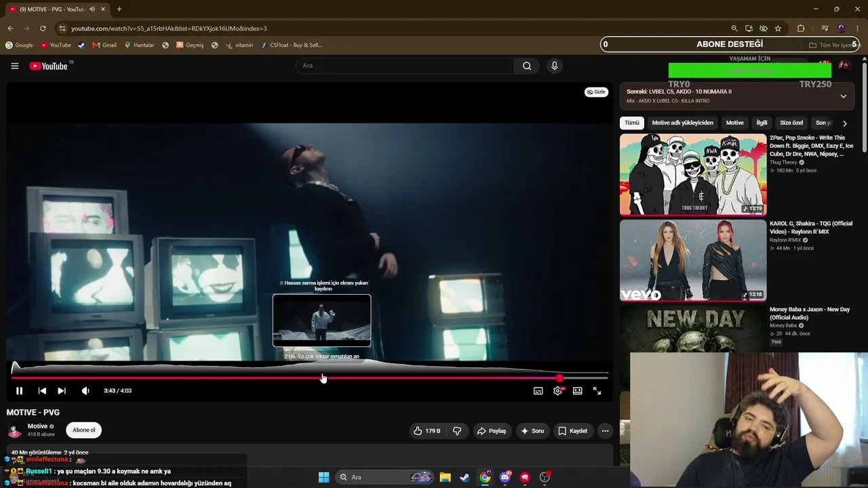The height and width of the screenshot is (488, 868).
Task: Open the zoom magnifier icon in address bar
Action: (734, 28)
